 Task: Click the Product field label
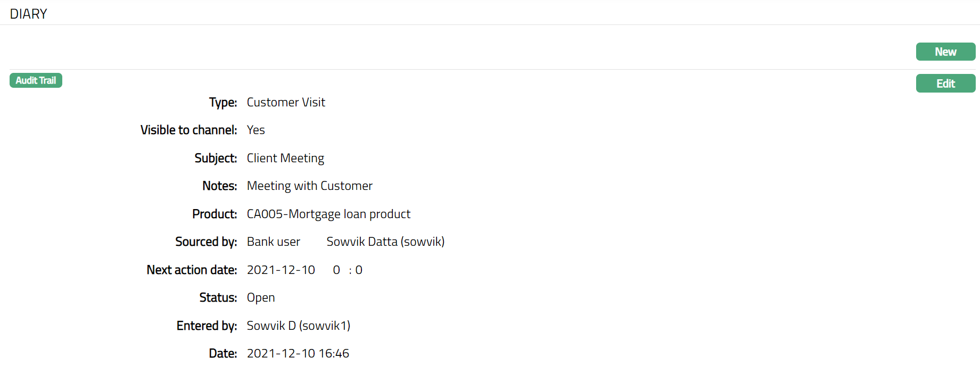click(215, 214)
